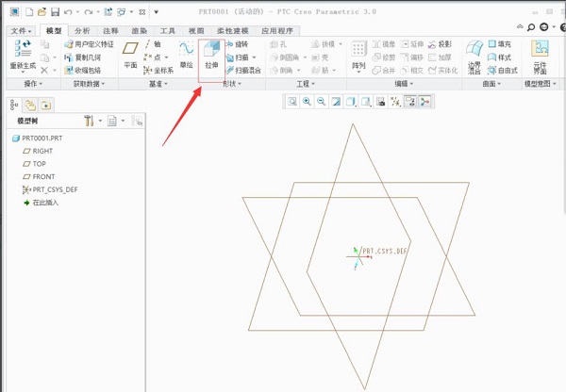
Task: Switch to the layer tree panel tab
Action: click(x=30, y=105)
